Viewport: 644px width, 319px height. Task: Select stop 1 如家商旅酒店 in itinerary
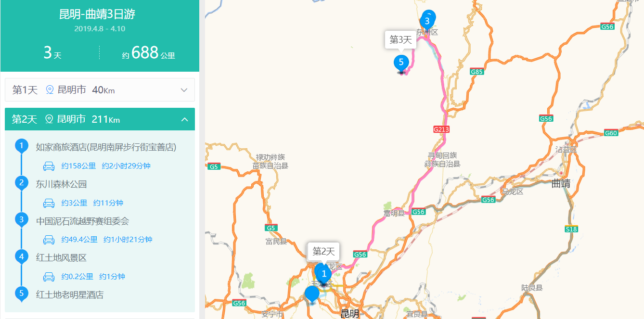[x=106, y=147]
